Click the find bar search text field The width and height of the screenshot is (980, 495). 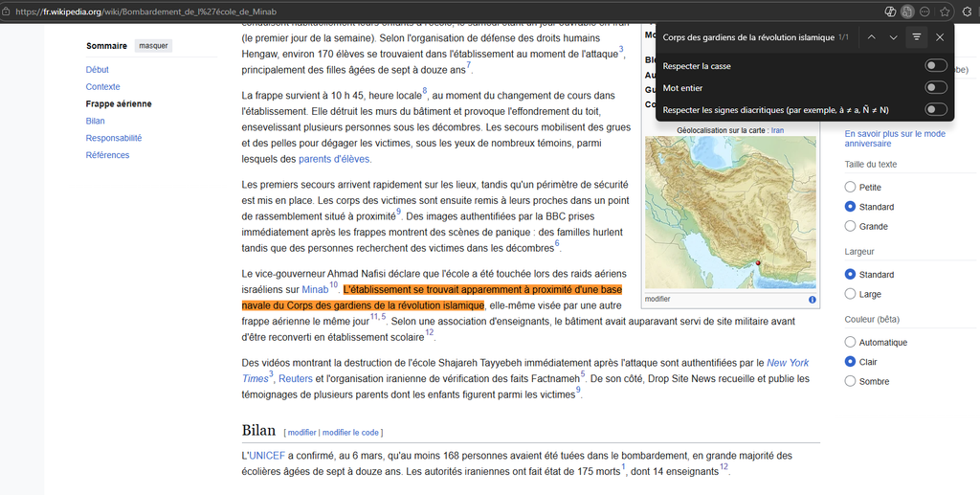pyautogui.click(x=748, y=37)
